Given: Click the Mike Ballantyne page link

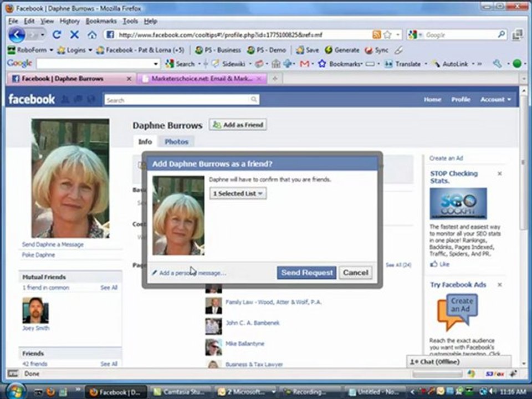Looking at the screenshot, I should 244,344.
